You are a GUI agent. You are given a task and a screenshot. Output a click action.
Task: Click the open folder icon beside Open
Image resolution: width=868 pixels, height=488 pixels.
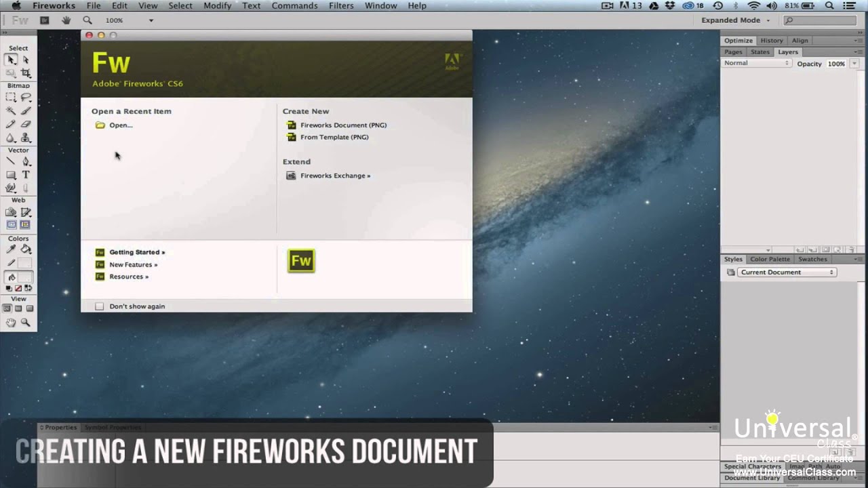point(100,125)
